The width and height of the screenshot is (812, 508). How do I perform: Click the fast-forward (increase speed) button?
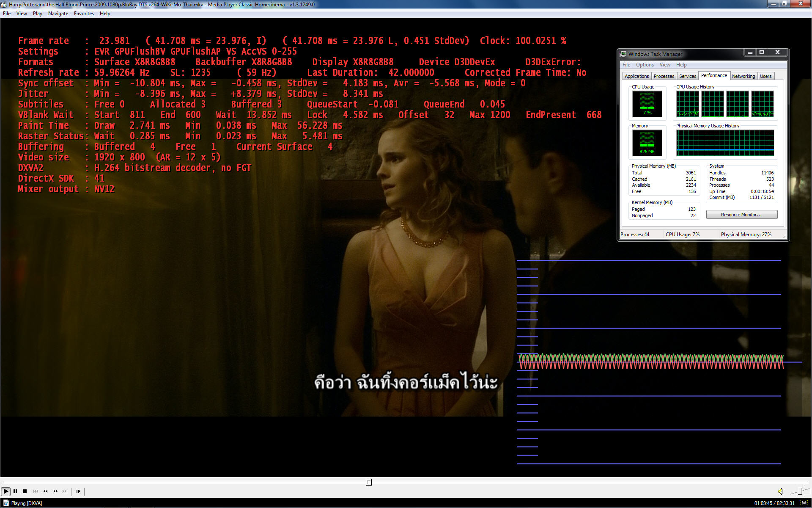click(55, 491)
